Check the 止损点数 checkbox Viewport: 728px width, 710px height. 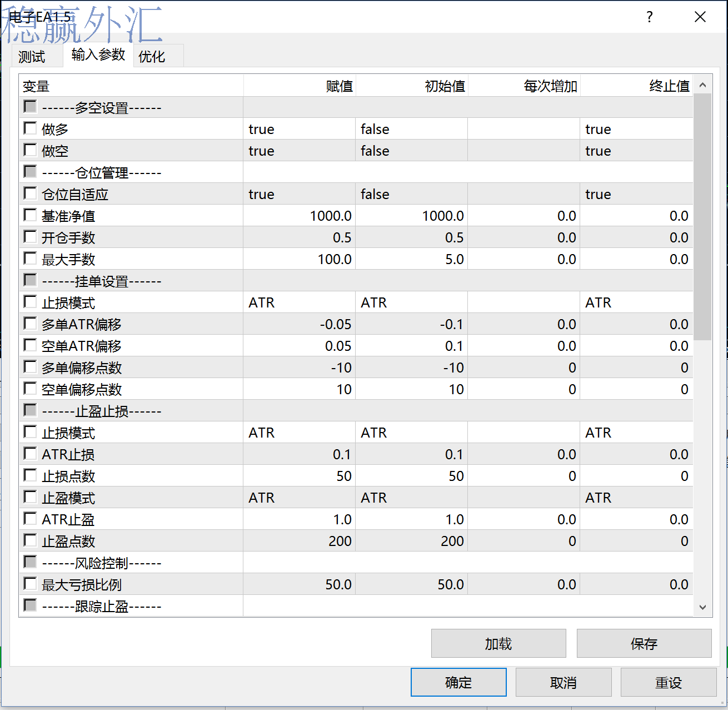(x=30, y=475)
